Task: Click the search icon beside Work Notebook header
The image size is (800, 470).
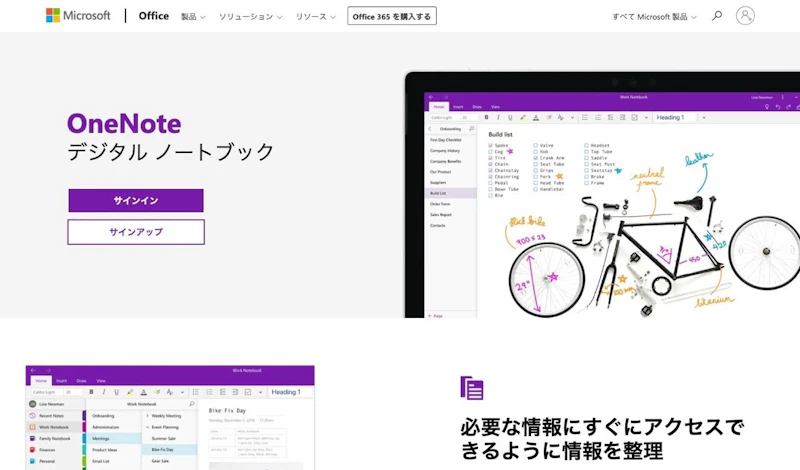Action: (192, 404)
